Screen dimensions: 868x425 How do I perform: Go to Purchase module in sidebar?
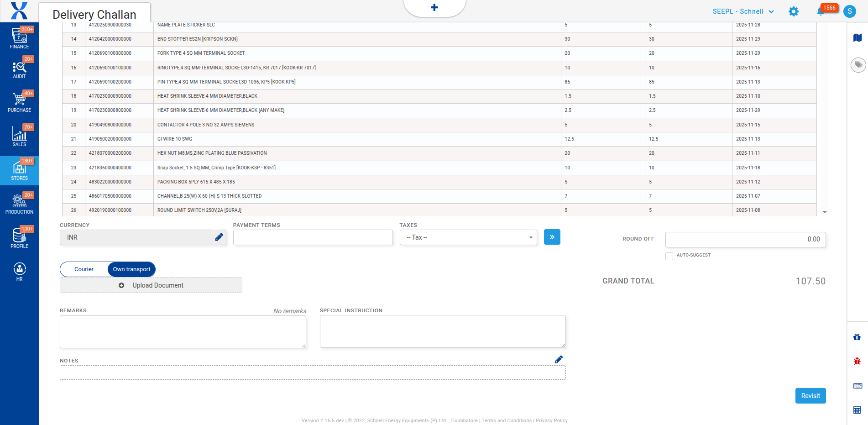(19, 102)
